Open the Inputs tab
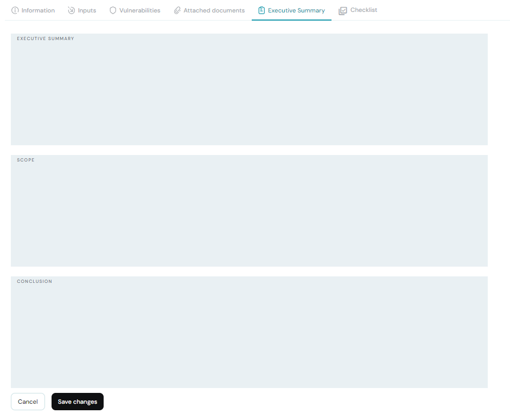The height and width of the screenshot is (420, 510). click(87, 10)
